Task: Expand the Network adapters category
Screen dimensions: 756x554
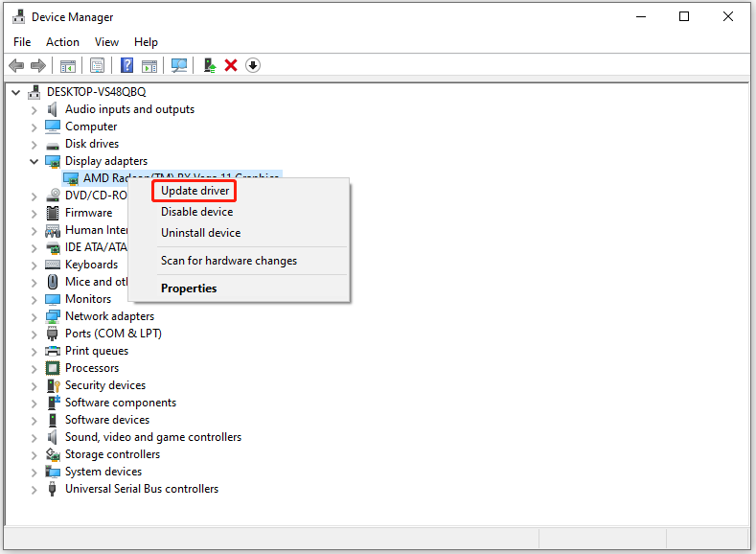Action: pos(34,317)
